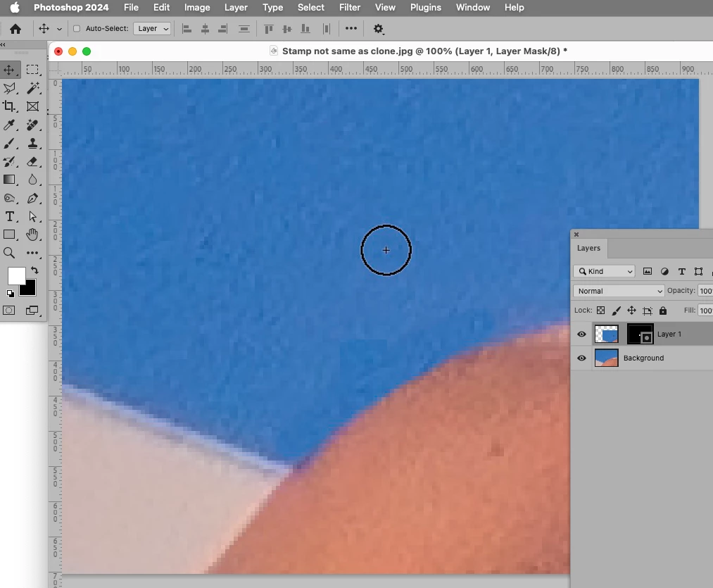Select the Blur tool
The height and width of the screenshot is (588, 713).
(x=32, y=180)
